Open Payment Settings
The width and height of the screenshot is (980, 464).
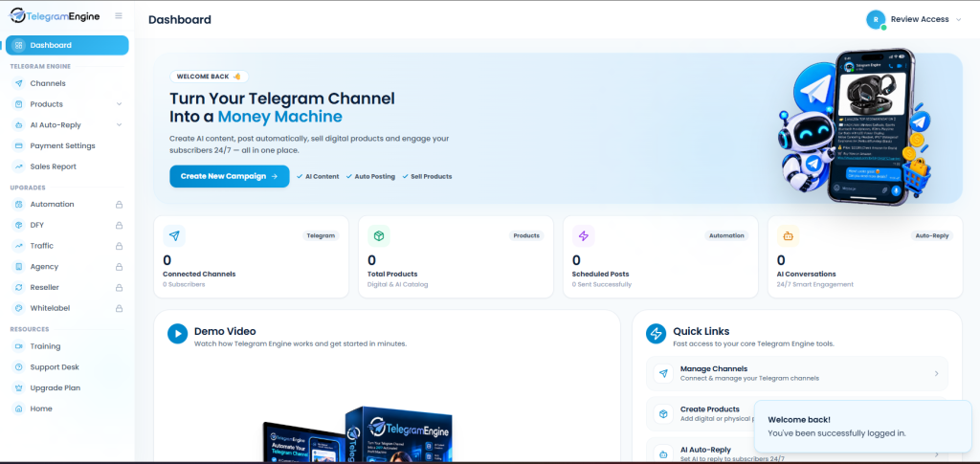pos(67,145)
